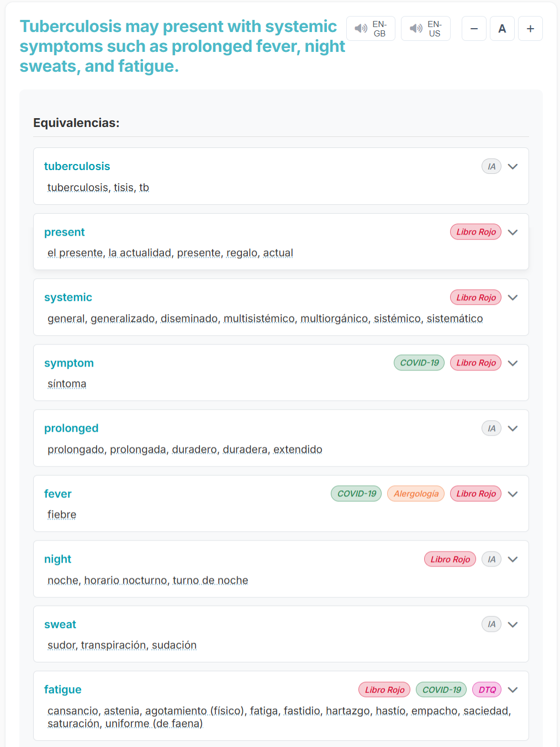Expand the present entry chevron
Viewport: 560px width, 747px height.
(x=513, y=232)
